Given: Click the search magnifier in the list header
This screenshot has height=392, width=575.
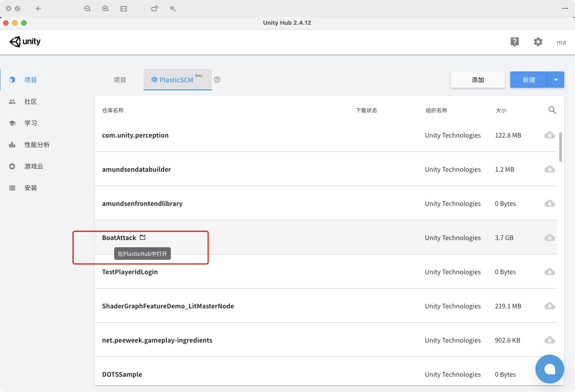Looking at the screenshot, I should pos(553,110).
